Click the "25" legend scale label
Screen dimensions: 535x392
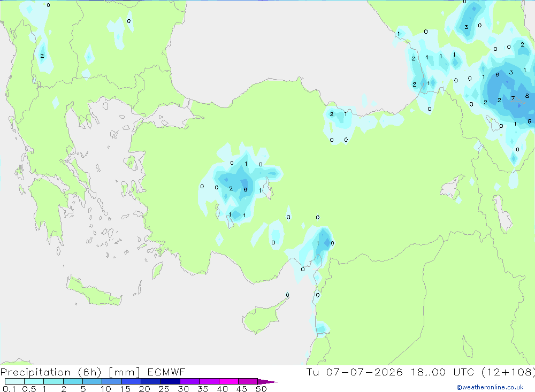tap(164, 389)
